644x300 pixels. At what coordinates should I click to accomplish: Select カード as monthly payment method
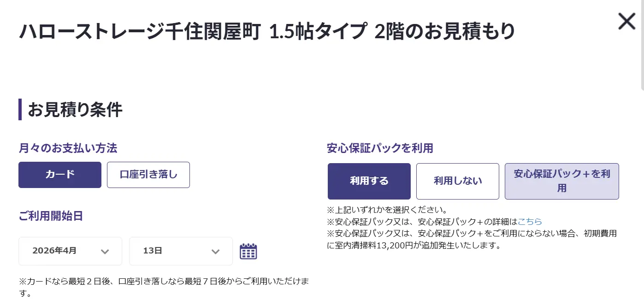click(60, 175)
